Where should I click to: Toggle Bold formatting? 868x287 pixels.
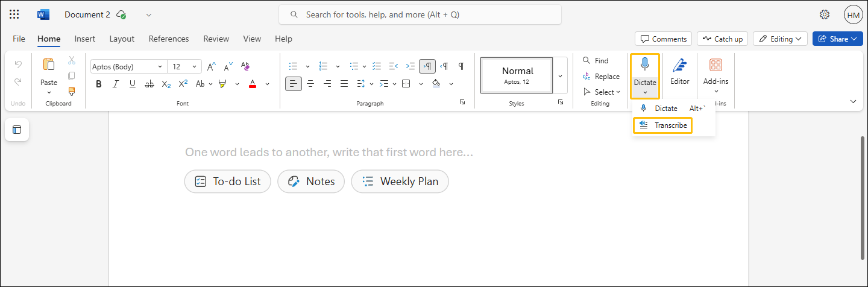coord(99,84)
